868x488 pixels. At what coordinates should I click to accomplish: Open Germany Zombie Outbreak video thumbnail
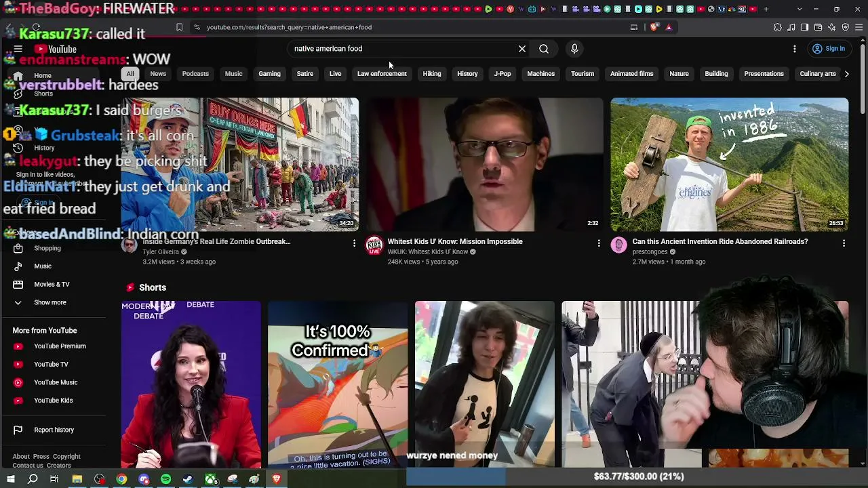point(240,164)
